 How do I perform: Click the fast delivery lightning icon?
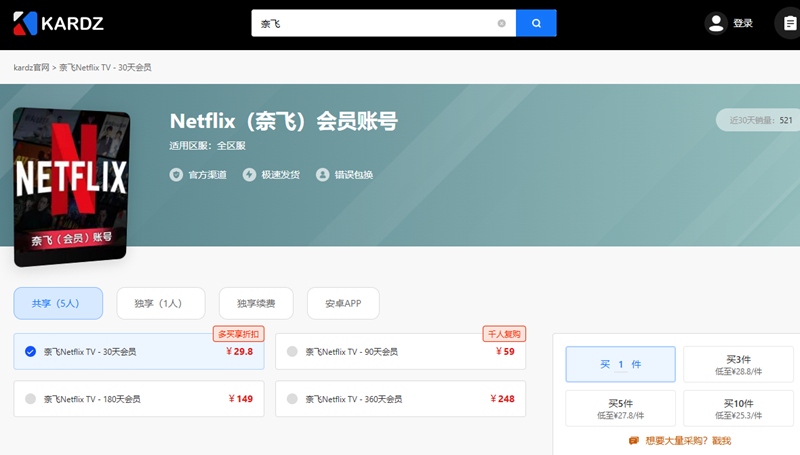tap(249, 175)
